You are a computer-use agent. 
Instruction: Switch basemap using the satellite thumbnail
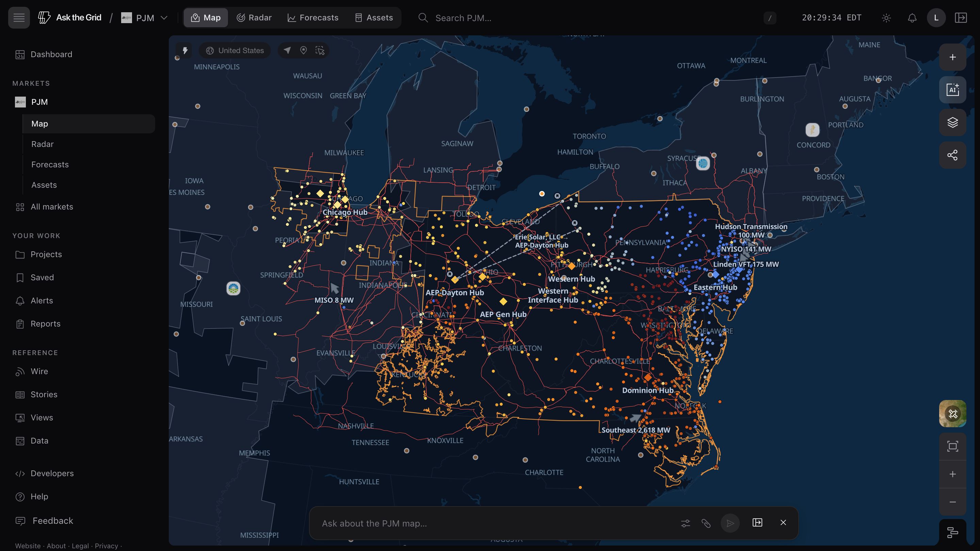click(953, 414)
